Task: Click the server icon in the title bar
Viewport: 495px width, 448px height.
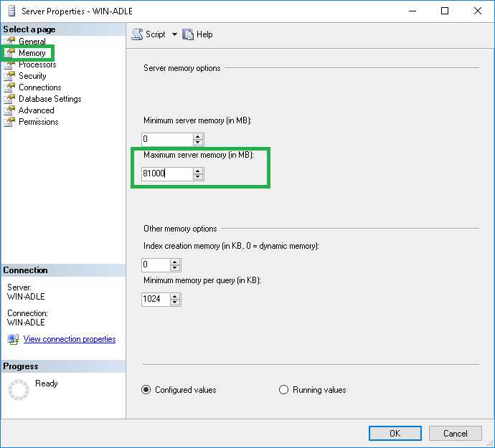Action: 11,11
